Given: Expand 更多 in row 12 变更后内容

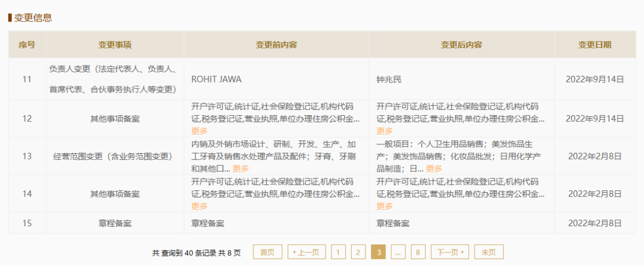Looking at the screenshot, I should tap(385, 131).
